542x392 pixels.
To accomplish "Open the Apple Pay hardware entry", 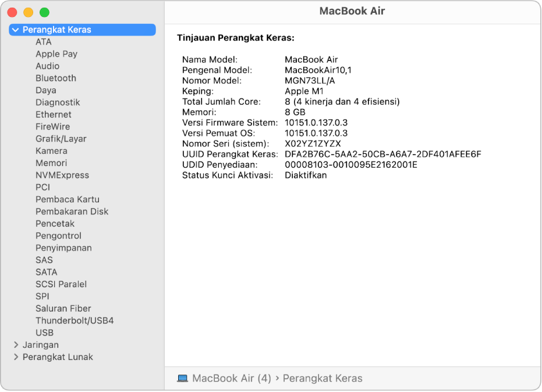I will (x=56, y=54).
